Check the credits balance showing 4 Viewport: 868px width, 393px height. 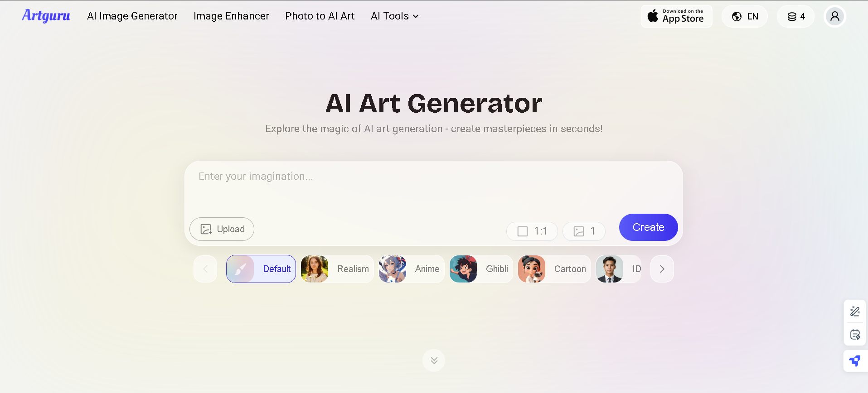pyautogui.click(x=795, y=16)
